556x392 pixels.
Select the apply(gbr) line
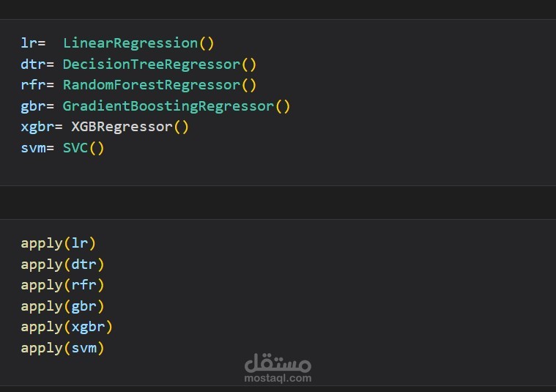(62, 306)
